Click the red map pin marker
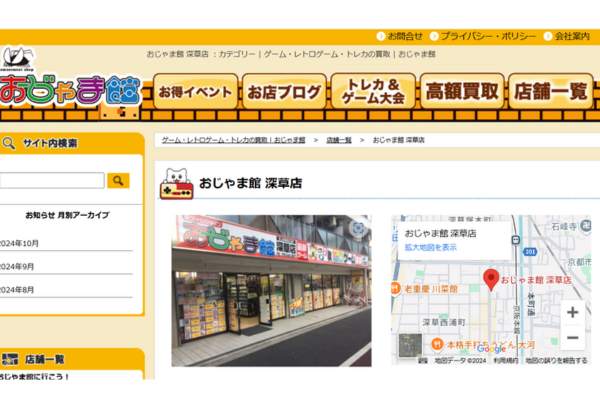This screenshot has height=400, width=600. point(491,279)
